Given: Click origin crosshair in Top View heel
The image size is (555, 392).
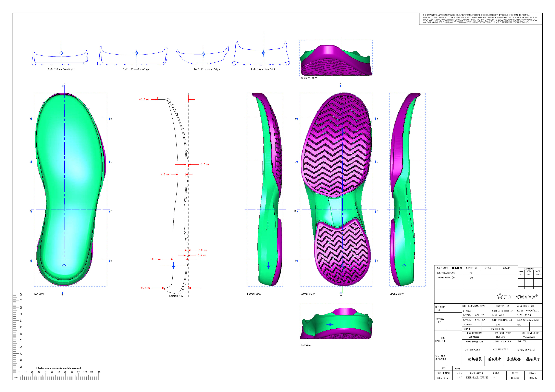Looking at the screenshot, I should click(64, 266).
